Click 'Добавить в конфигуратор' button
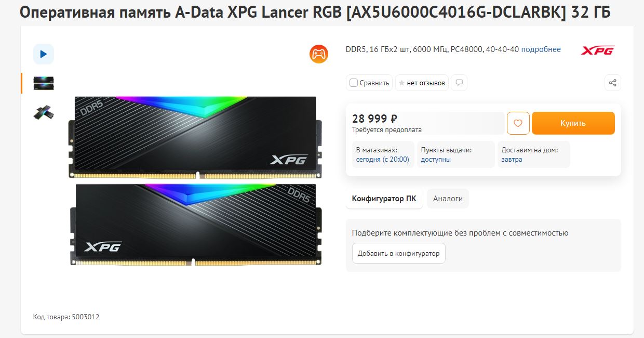 tap(398, 253)
